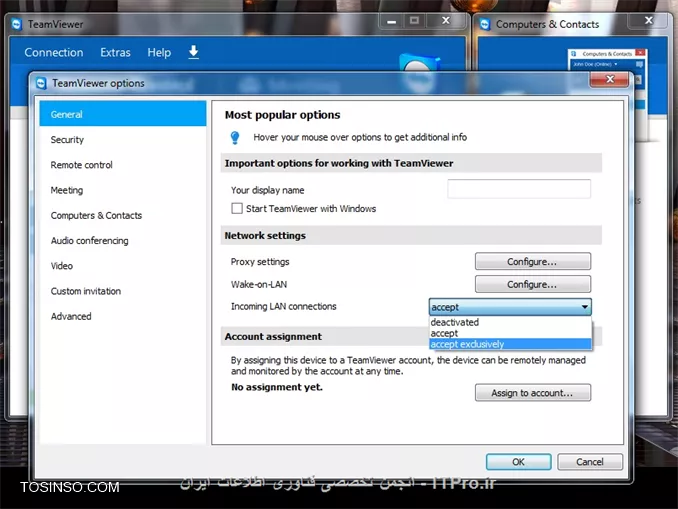Choose 'accept exclusively' in the dropdown list
Image resolution: width=678 pixels, height=509 pixels.
pyautogui.click(x=510, y=344)
